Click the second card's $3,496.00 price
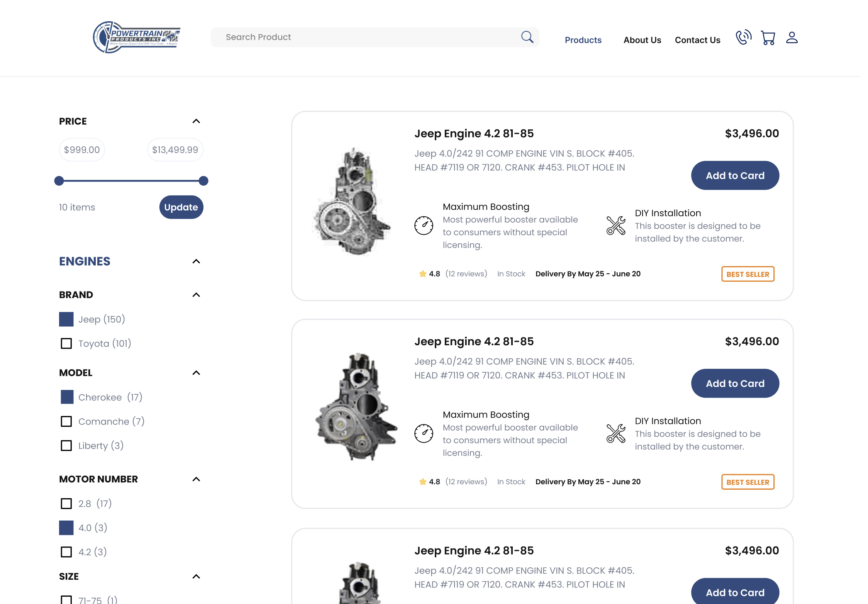The image size is (868, 604). pos(752,341)
